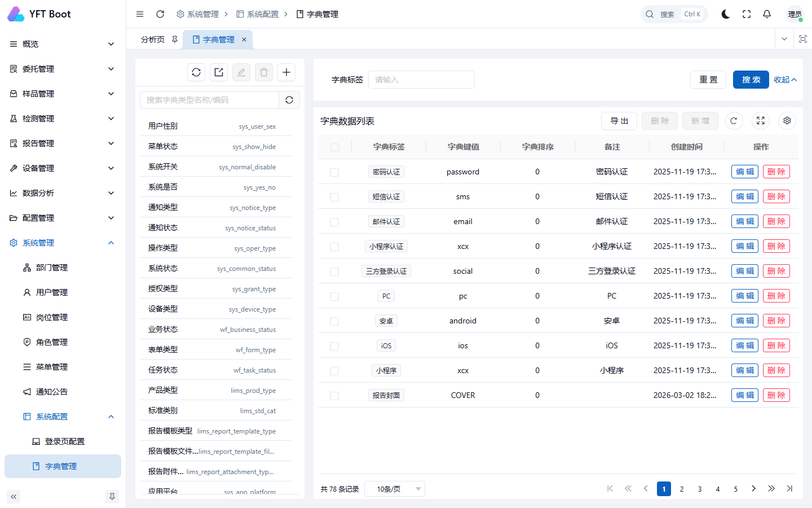Expand 数据分析 sidebar menu

(x=63, y=193)
